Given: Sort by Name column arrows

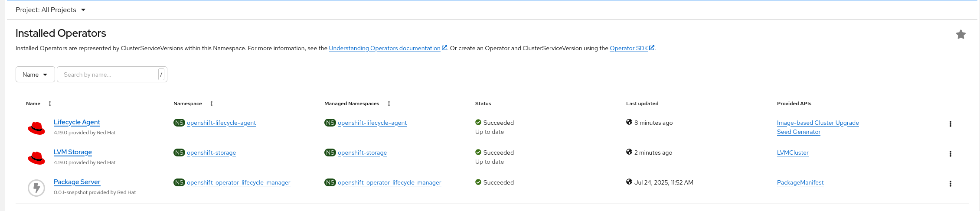Looking at the screenshot, I should pyautogui.click(x=50, y=104).
